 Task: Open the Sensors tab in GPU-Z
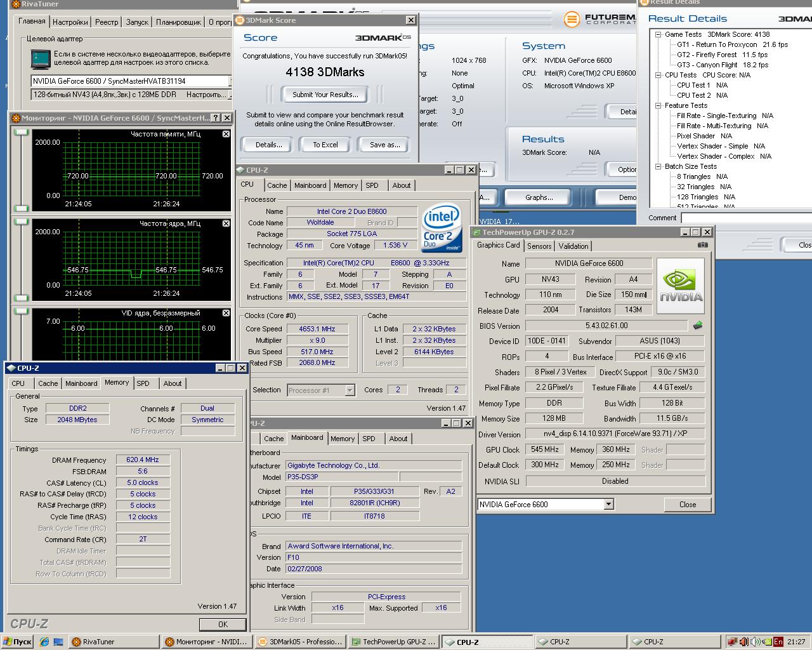539,246
